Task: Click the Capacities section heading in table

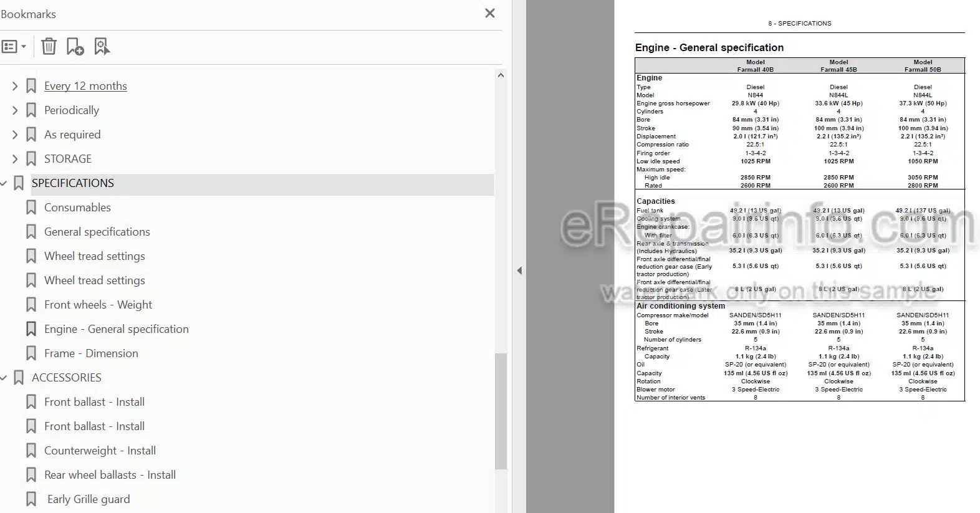Action: point(656,201)
